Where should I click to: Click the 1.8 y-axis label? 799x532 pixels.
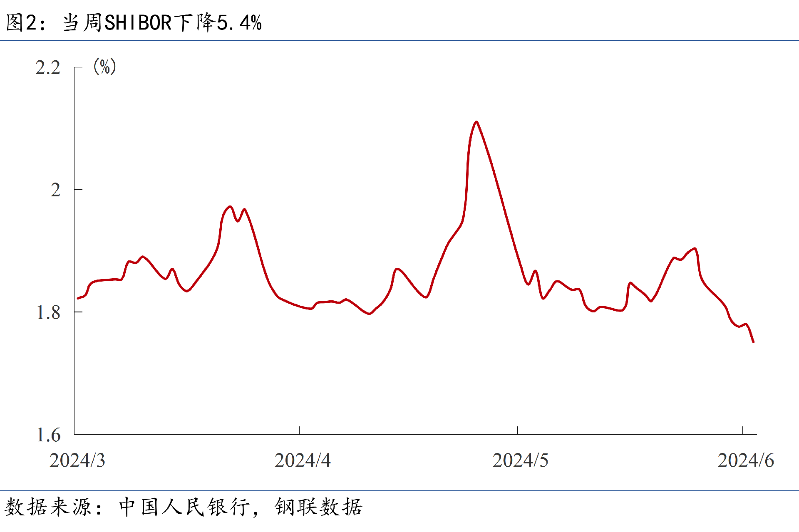[48, 313]
